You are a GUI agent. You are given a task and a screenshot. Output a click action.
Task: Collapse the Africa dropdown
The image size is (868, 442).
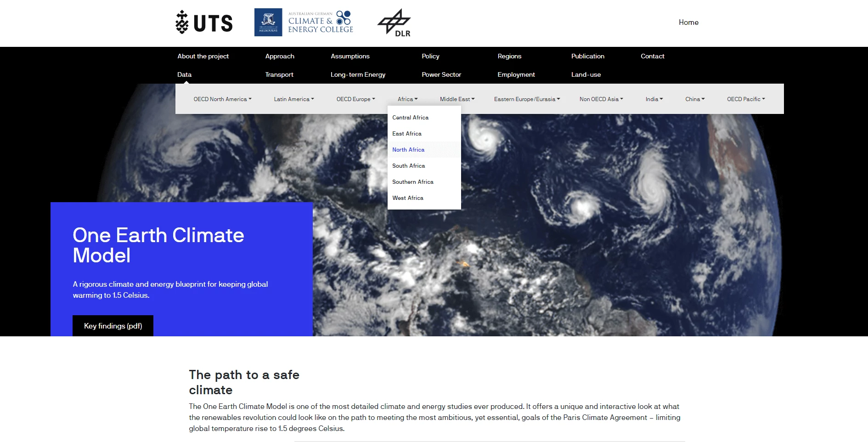[x=407, y=99]
